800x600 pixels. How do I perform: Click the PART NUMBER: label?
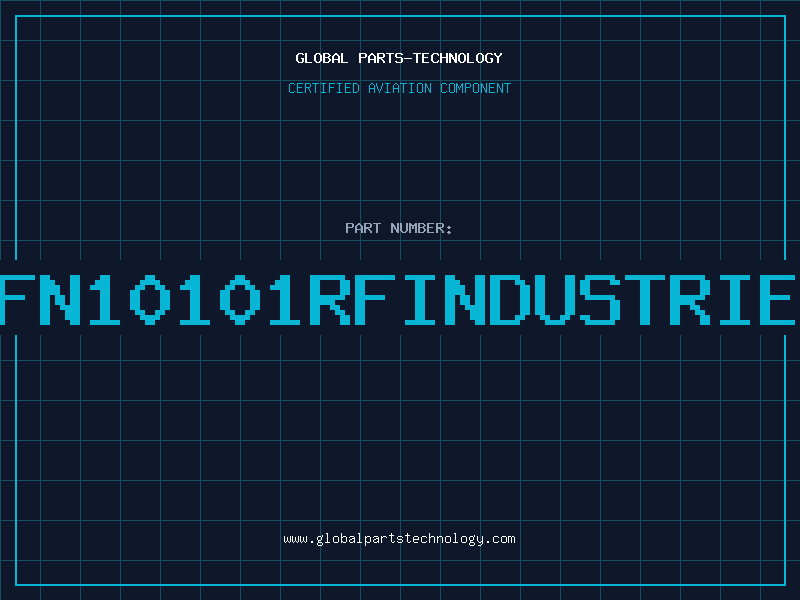click(399, 228)
